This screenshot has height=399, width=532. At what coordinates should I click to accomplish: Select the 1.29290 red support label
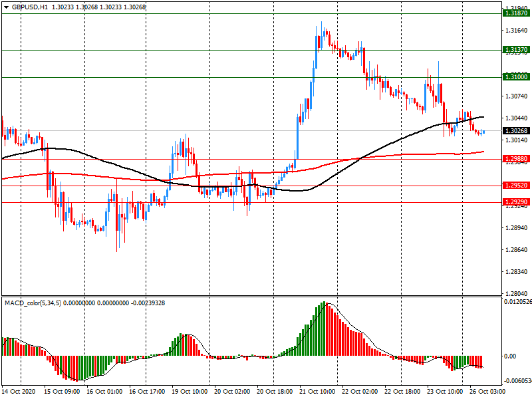coord(516,202)
